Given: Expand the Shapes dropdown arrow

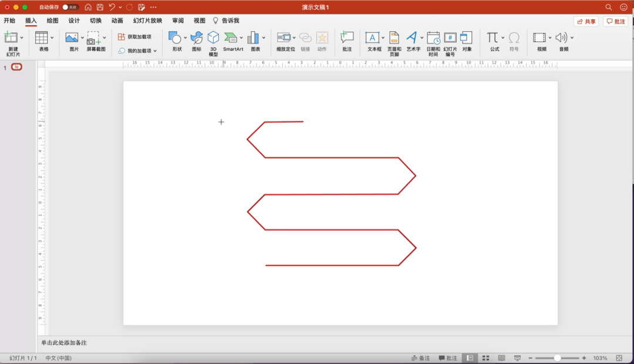Looking at the screenshot, I should pyautogui.click(x=185, y=38).
